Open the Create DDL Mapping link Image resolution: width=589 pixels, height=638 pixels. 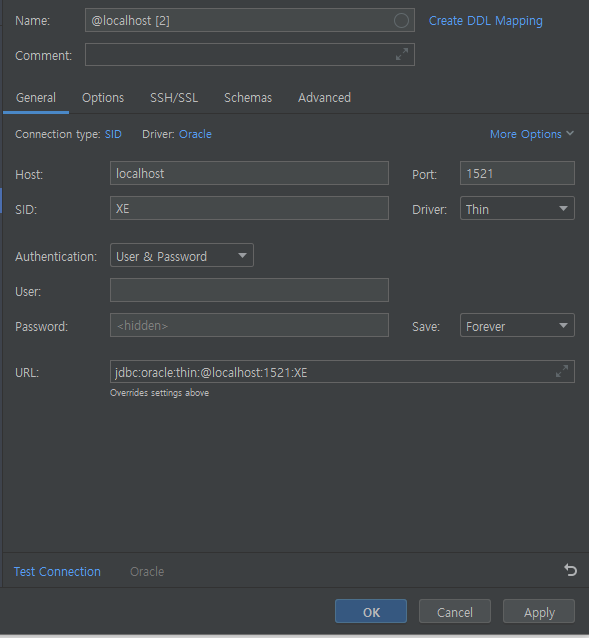[x=486, y=21]
